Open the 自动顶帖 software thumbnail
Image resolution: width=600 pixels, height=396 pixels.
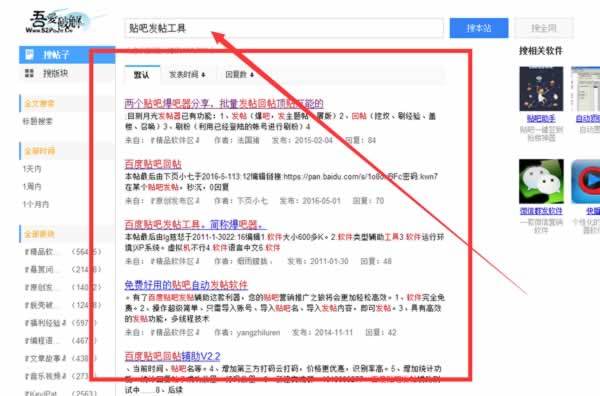click(585, 89)
